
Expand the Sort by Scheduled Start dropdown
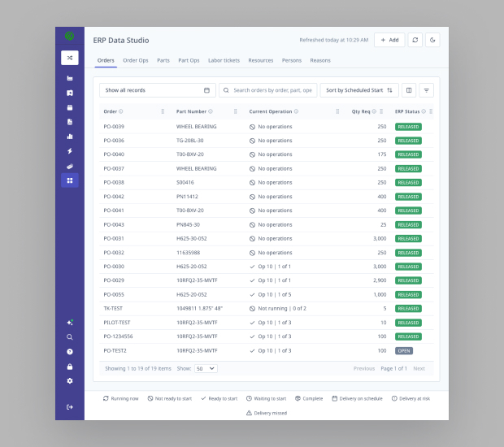coord(358,90)
